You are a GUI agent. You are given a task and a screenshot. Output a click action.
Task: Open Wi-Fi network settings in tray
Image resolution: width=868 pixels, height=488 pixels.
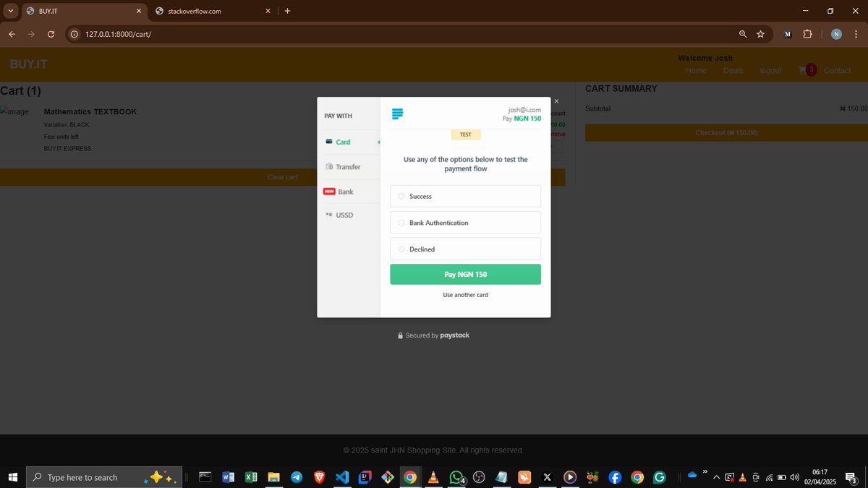[x=769, y=477]
